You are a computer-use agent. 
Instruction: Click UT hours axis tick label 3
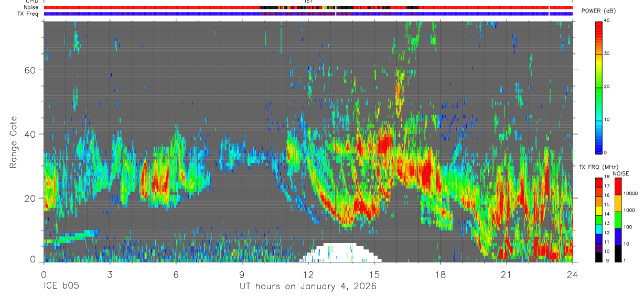coord(110,274)
